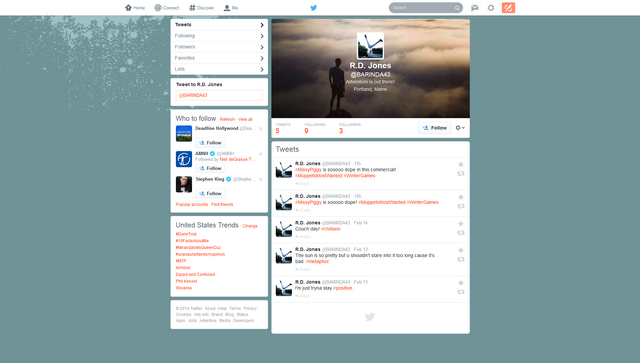Favorite the sun is so pretty tweet
This screenshot has height=363, width=640.
click(x=461, y=250)
